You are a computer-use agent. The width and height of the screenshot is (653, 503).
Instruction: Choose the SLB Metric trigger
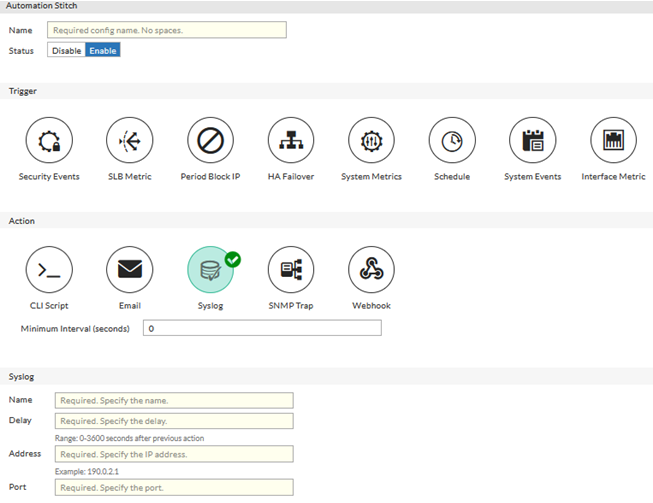[130, 142]
